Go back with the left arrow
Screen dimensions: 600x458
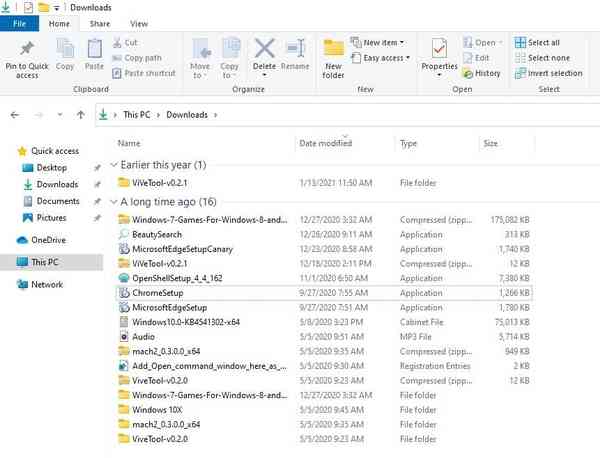(15, 115)
